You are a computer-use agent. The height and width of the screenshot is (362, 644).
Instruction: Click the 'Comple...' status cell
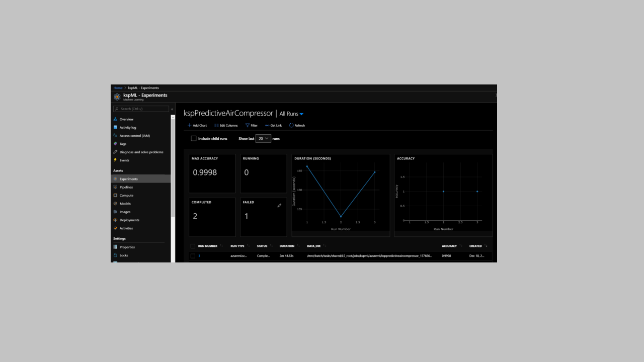pyautogui.click(x=263, y=256)
